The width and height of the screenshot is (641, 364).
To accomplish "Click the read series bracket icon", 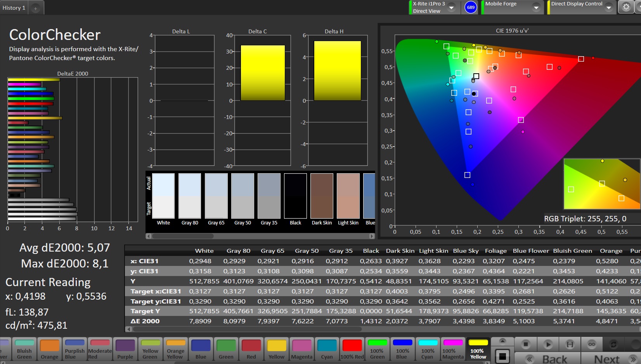I will coord(570,344).
